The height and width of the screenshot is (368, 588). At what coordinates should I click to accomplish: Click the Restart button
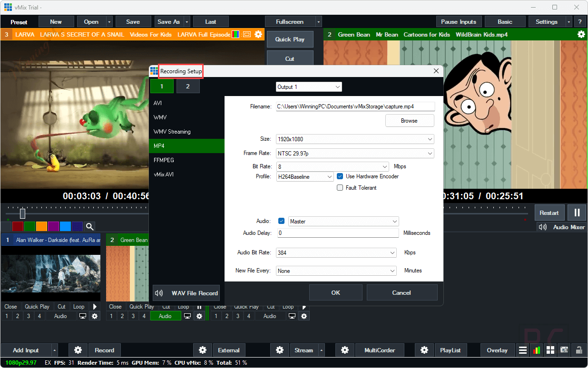(549, 213)
